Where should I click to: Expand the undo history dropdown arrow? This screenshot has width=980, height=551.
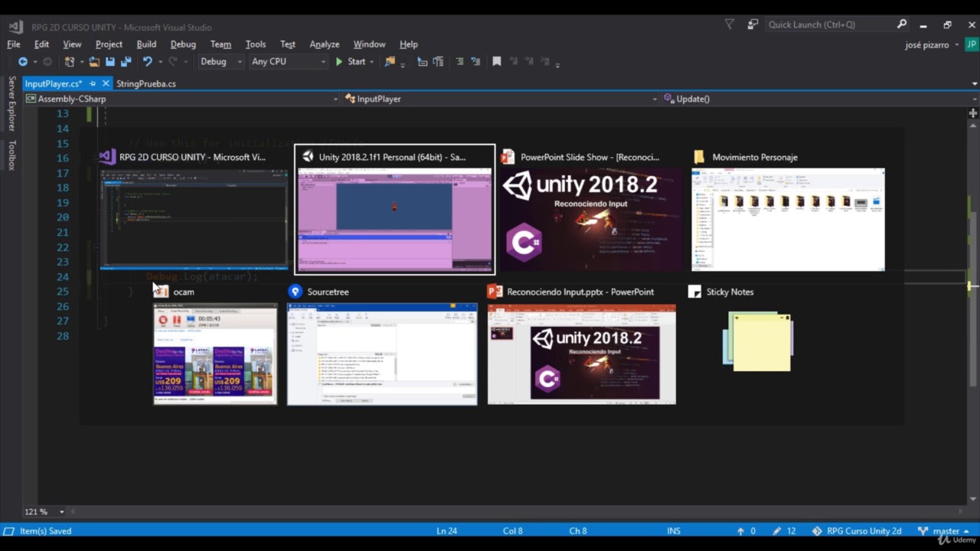(x=159, y=62)
